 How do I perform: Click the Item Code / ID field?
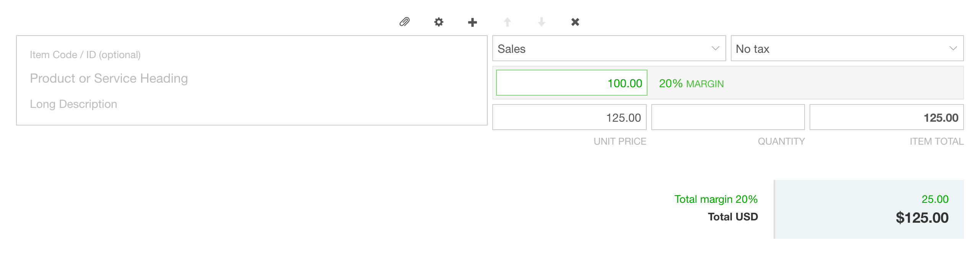pyautogui.click(x=85, y=55)
